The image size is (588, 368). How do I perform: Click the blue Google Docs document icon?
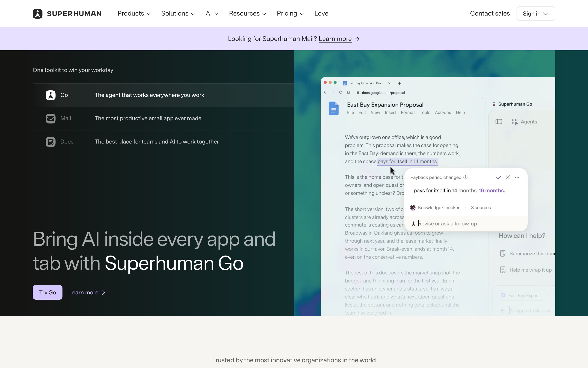pos(334,108)
